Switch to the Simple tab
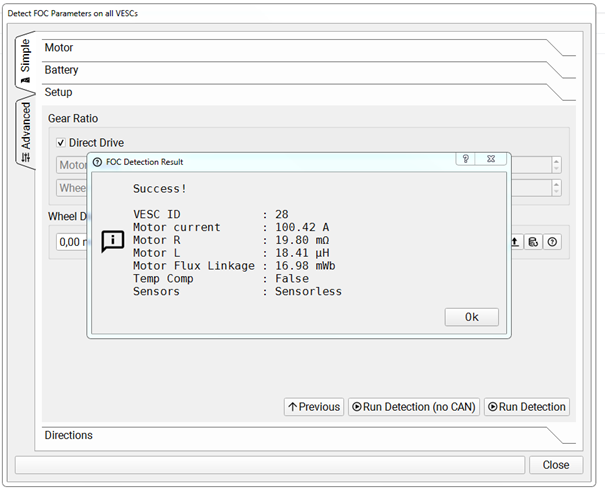Screen dimensions: 605x491 coord(25,61)
